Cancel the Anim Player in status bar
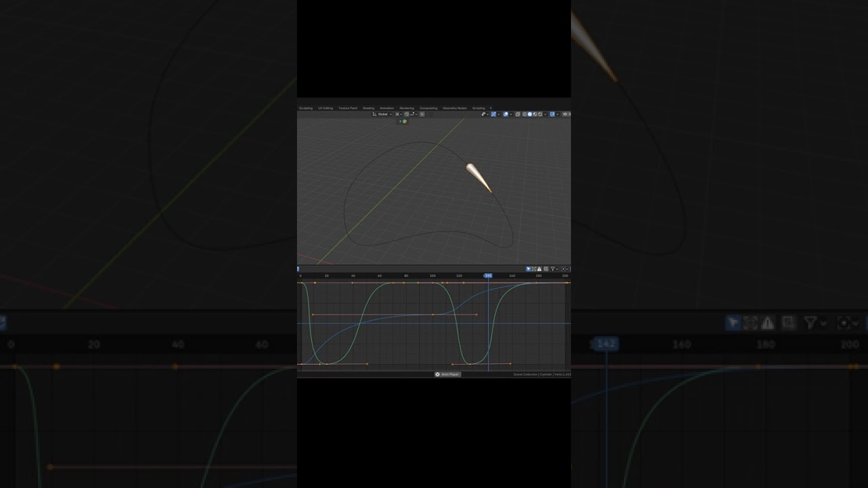This screenshot has width=868, height=488. click(437, 374)
